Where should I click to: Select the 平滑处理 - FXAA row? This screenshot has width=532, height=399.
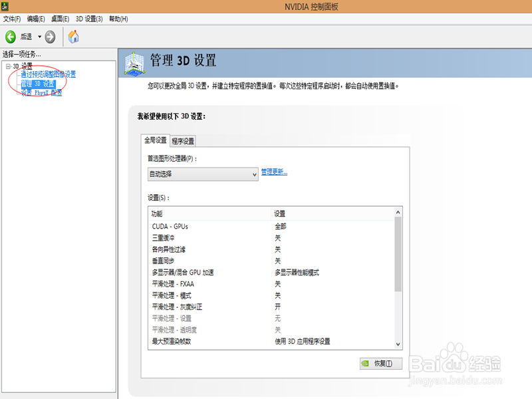[271, 284]
